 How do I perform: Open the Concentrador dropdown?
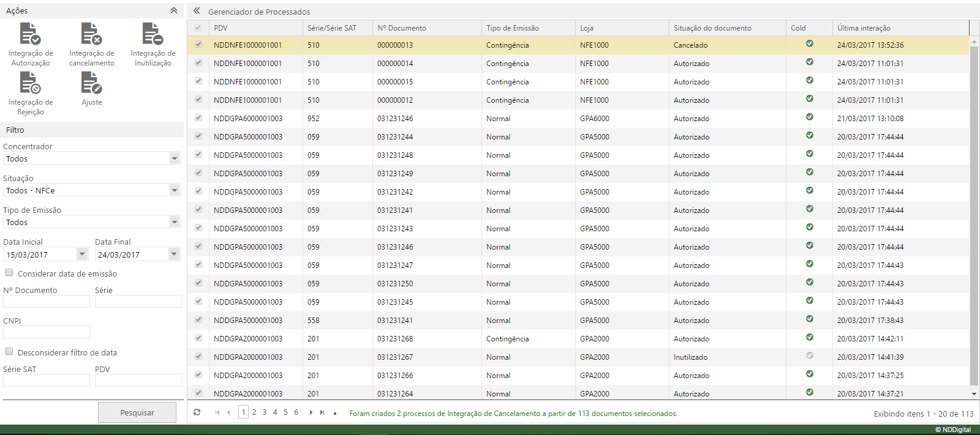(x=174, y=158)
